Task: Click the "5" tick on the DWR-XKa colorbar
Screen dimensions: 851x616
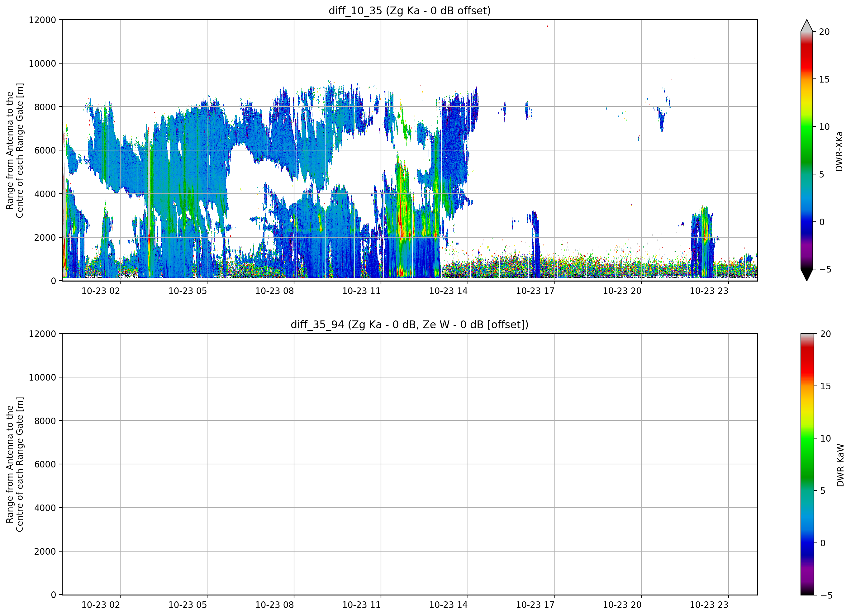Action: [x=821, y=174]
